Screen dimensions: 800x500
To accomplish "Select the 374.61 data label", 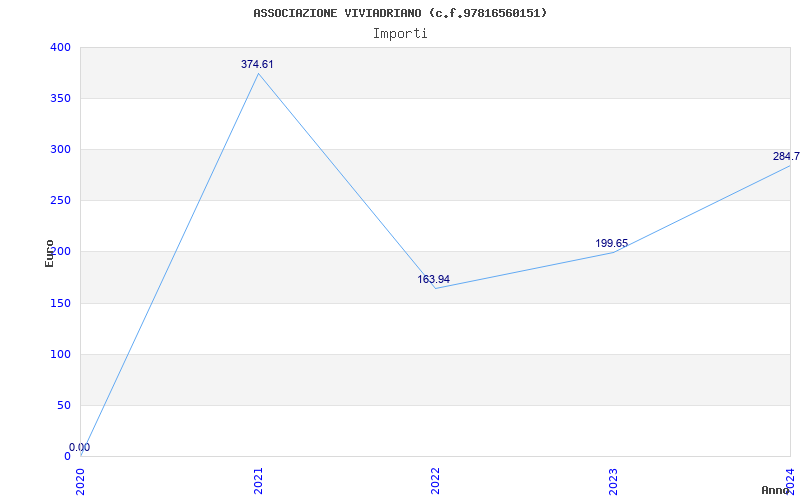I will pyautogui.click(x=257, y=64).
